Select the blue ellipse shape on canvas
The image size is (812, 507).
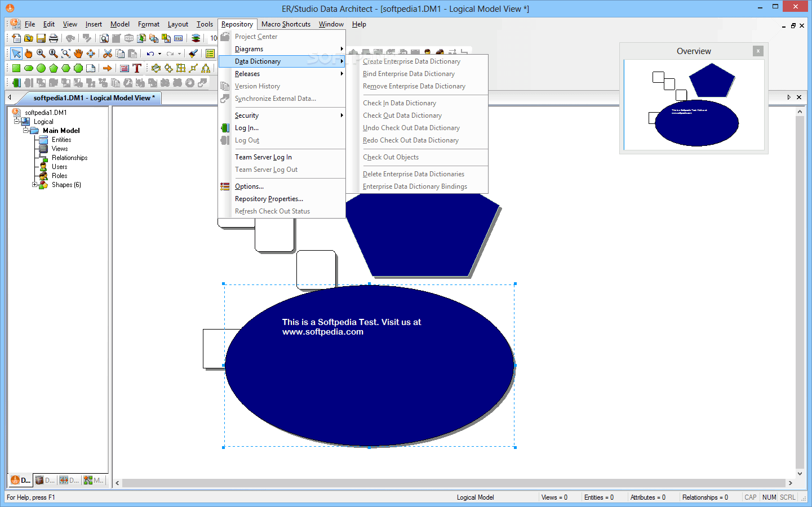[370, 366]
